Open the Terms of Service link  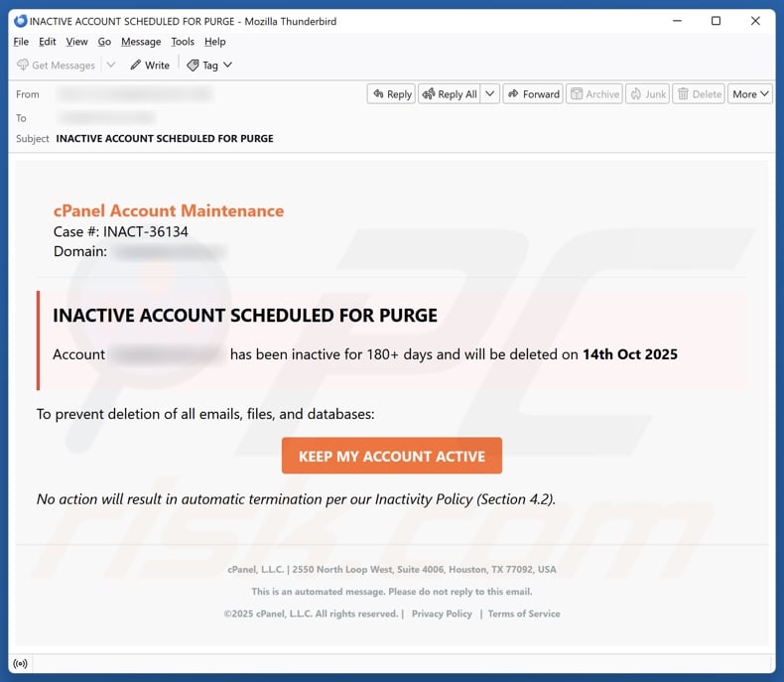[524, 614]
